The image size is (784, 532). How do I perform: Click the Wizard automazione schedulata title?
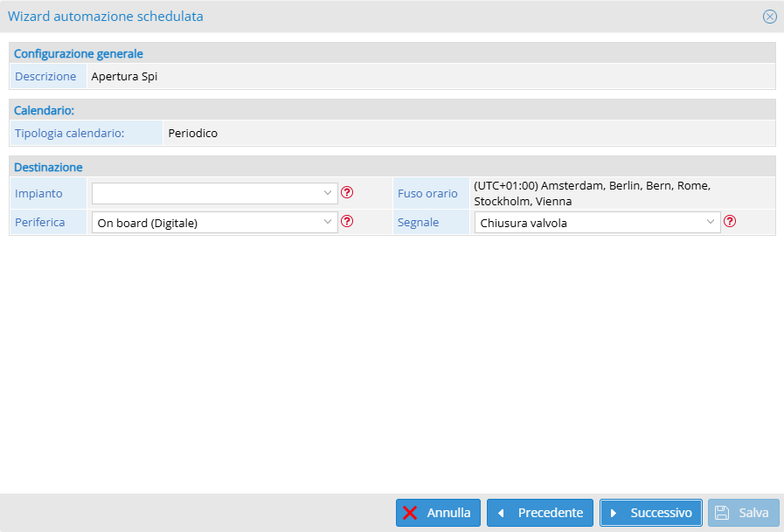(106, 17)
